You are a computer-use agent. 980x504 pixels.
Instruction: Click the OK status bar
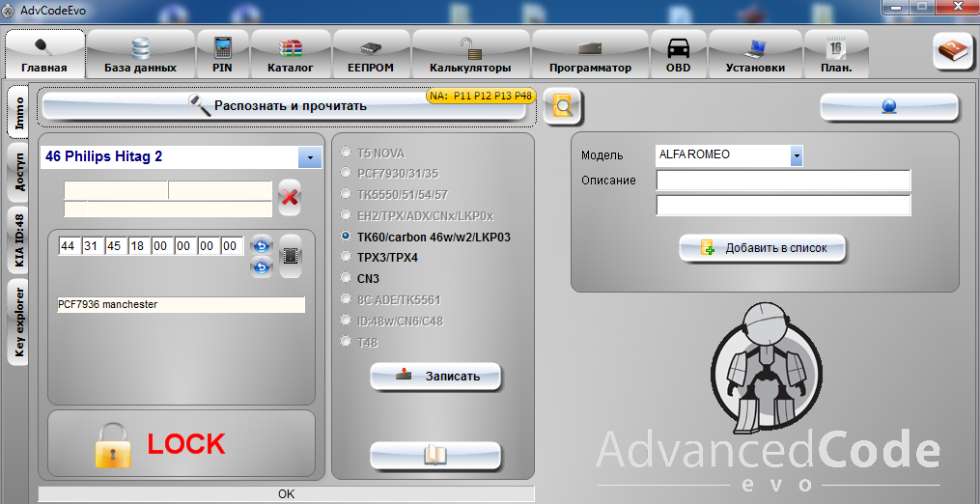[x=286, y=494]
